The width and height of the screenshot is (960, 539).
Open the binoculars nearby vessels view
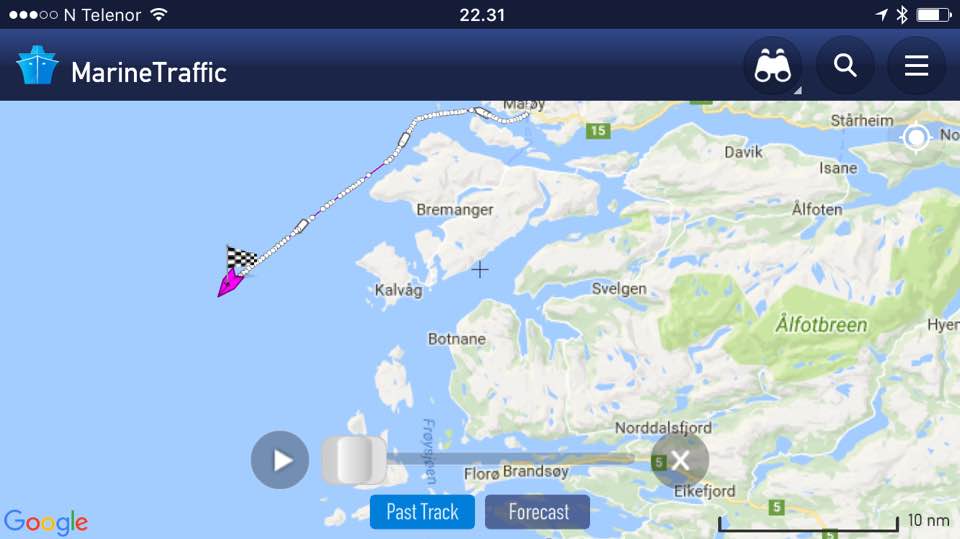[773, 66]
